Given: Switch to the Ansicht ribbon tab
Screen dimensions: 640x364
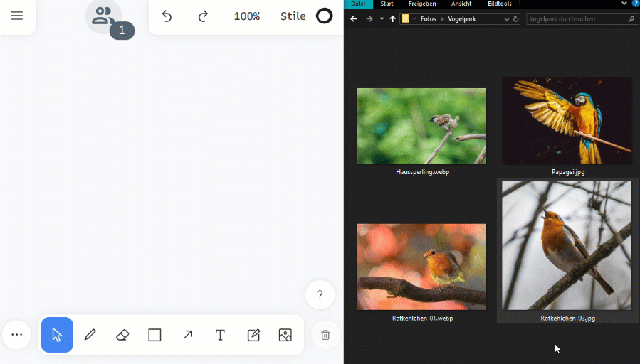Looking at the screenshot, I should (461, 4).
